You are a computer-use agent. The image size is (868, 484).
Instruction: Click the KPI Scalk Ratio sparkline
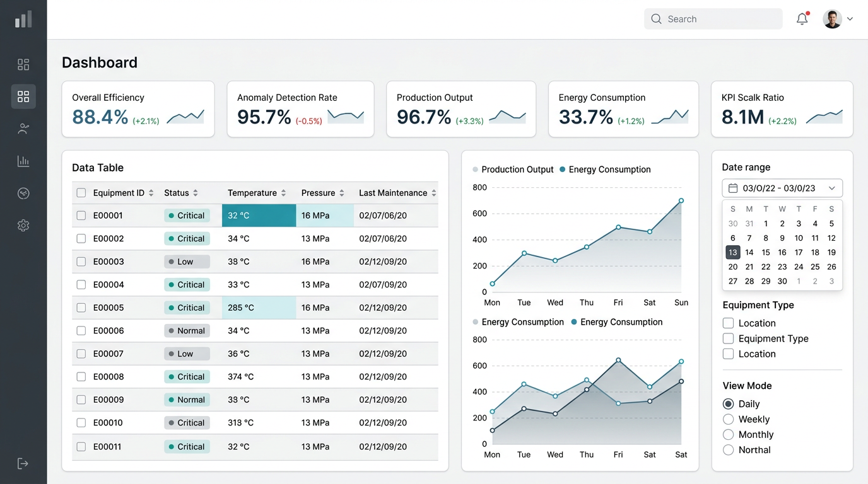(x=824, y=117)
